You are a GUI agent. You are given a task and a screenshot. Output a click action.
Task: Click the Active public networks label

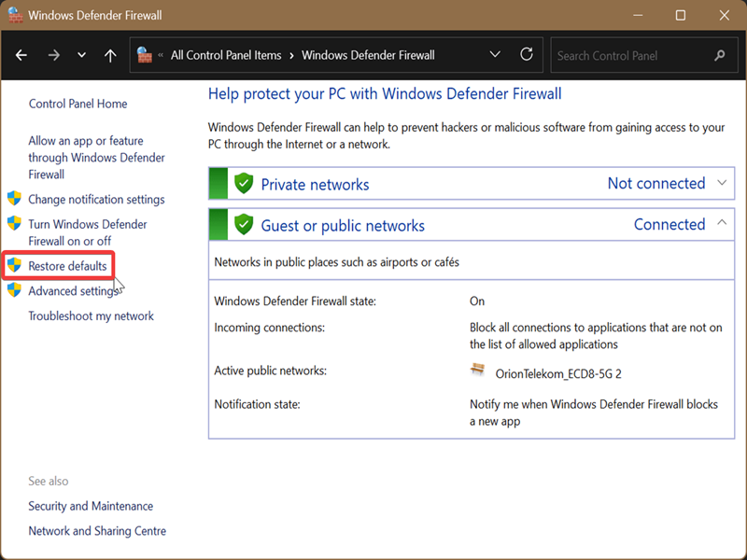[270, 371]
